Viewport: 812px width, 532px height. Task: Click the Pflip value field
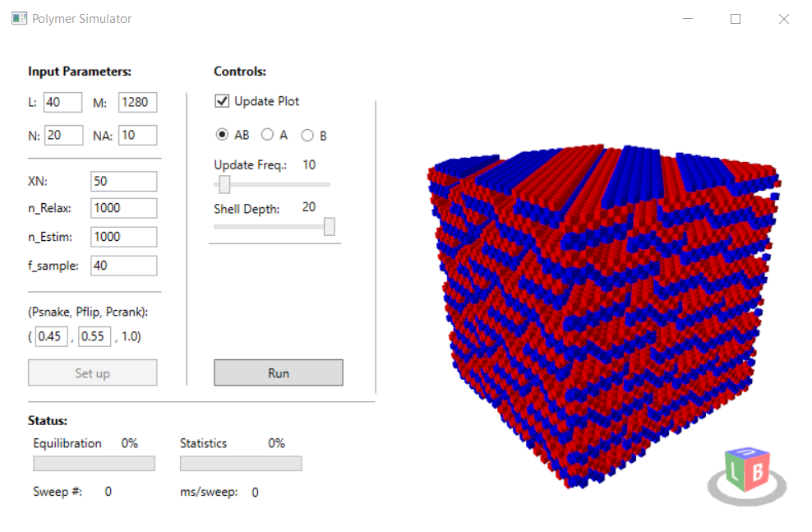click(x=95, y=336)
